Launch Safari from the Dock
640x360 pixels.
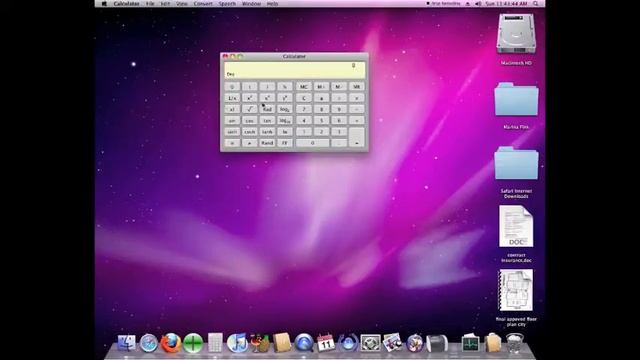[149, 343]
